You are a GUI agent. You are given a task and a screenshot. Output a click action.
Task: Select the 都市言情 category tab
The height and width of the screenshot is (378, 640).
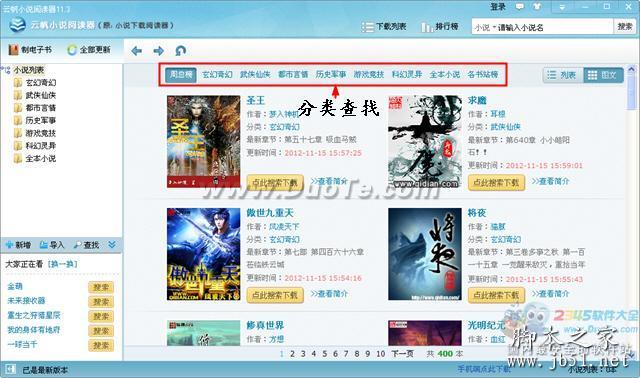(293, 75)
